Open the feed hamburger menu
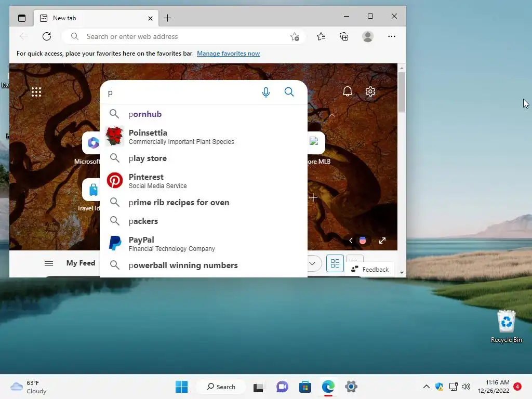The height and width of the screenshot is (399, 532). [x=49, y=263]
